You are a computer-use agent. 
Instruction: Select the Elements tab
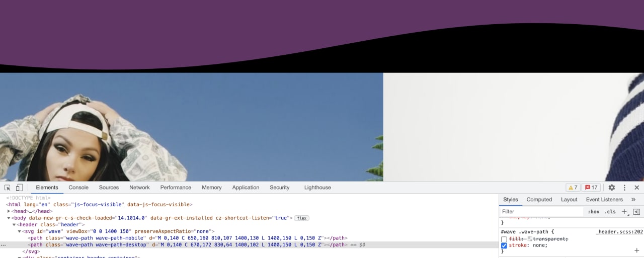coord(47,188)
